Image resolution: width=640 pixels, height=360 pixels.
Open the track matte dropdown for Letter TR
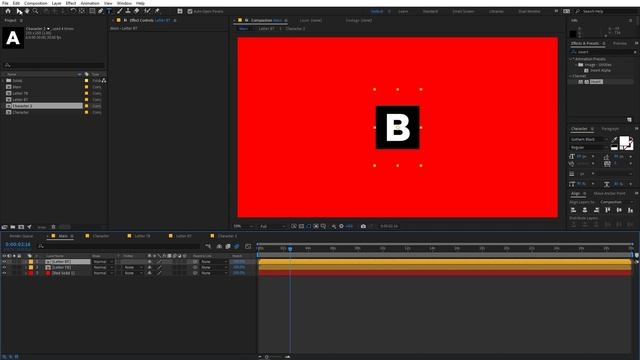[133, 267]
